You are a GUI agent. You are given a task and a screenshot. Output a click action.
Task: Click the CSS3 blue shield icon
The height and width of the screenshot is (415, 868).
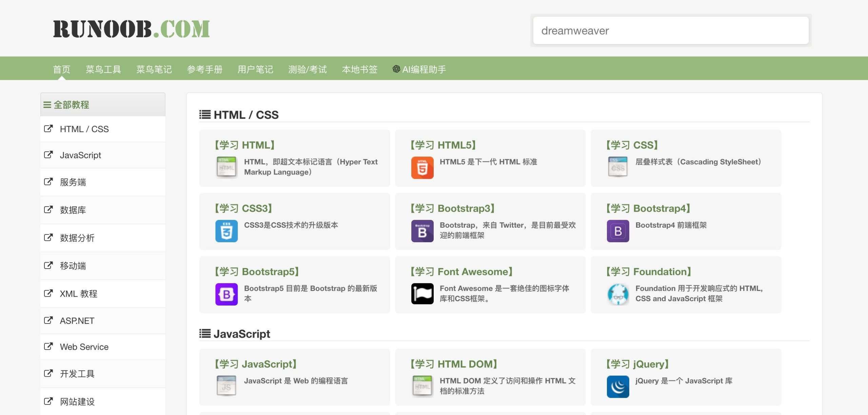226,231
